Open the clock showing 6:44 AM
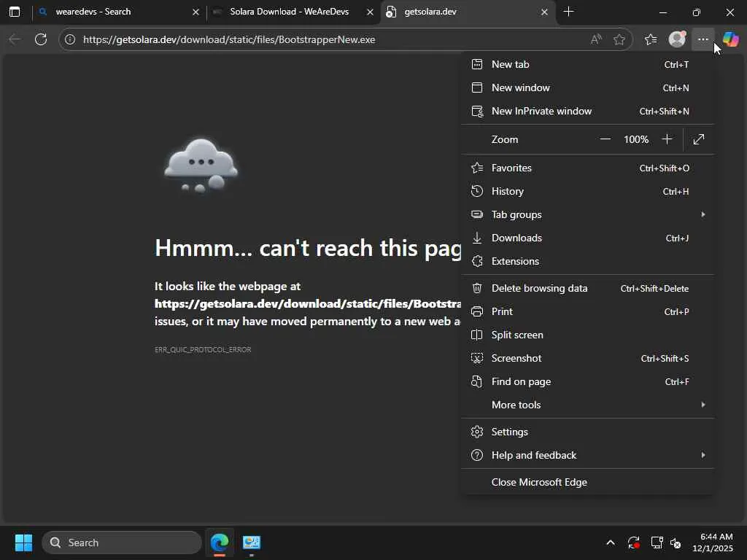Image resolution: width=747 pixels, height=560 pixels. coord(713,542)
